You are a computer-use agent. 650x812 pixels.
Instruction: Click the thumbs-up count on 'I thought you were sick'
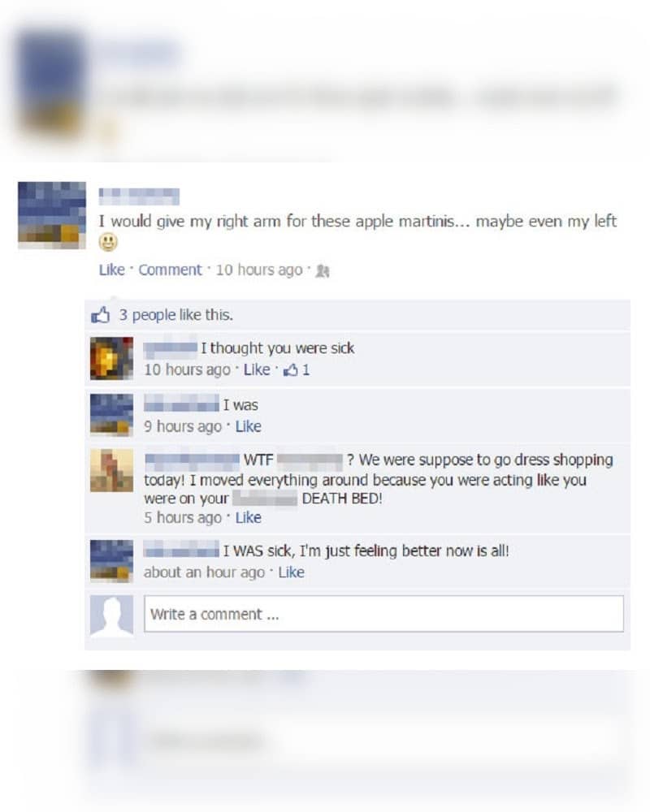297,369
